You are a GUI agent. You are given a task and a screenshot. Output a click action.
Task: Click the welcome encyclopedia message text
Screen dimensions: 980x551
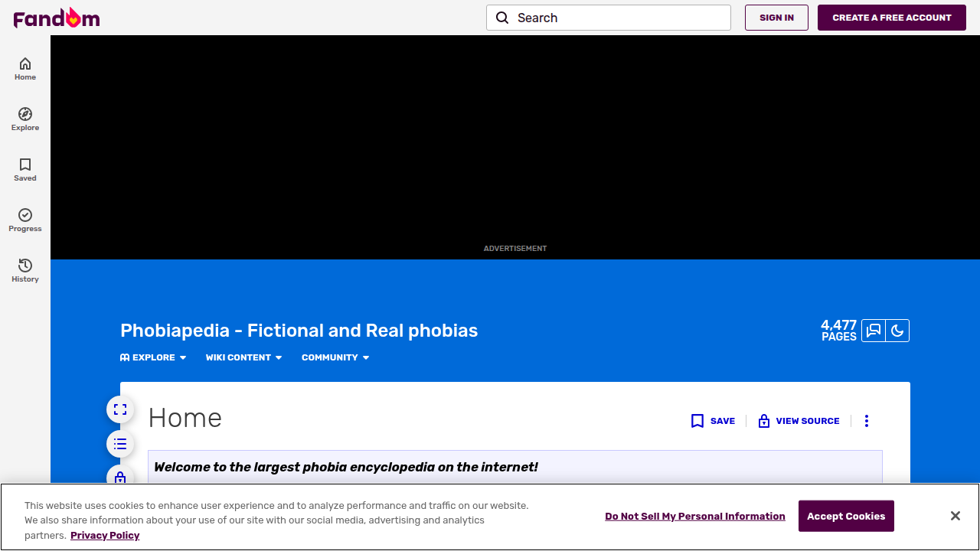[346, 467]
